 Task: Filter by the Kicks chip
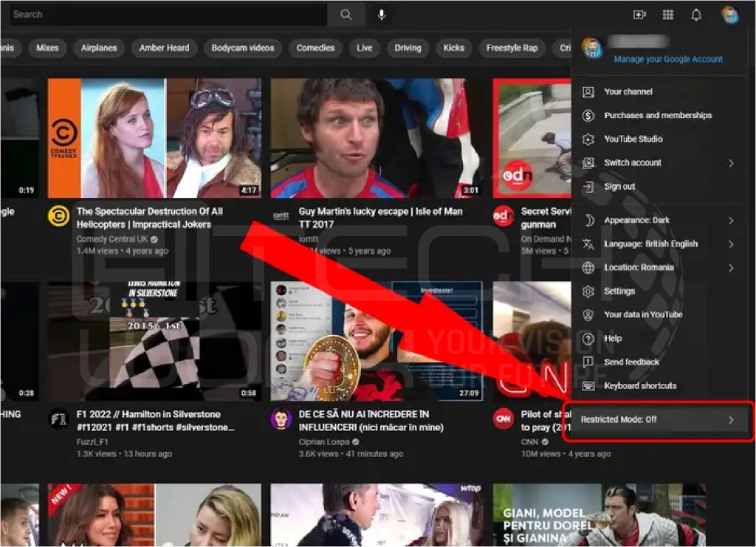point(454,48)
